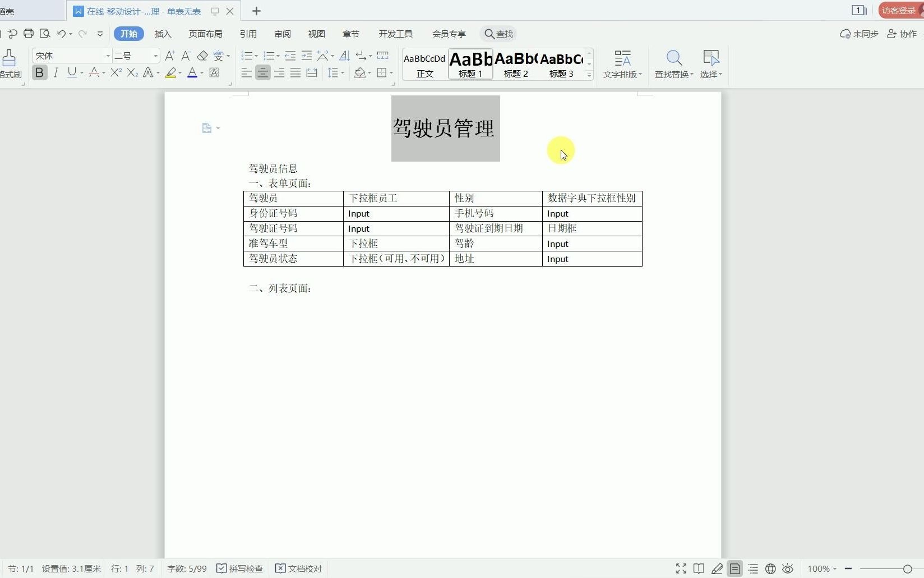The image size is (924, 578).
Task: Toggle strikethrough text formatting
Action: coord(94,72)
